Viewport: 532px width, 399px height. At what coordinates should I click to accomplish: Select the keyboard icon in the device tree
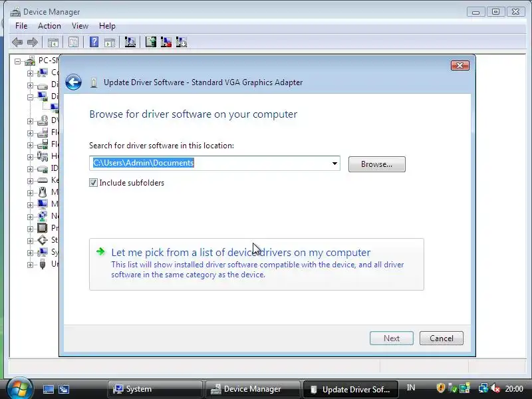[x=43, y=180]
